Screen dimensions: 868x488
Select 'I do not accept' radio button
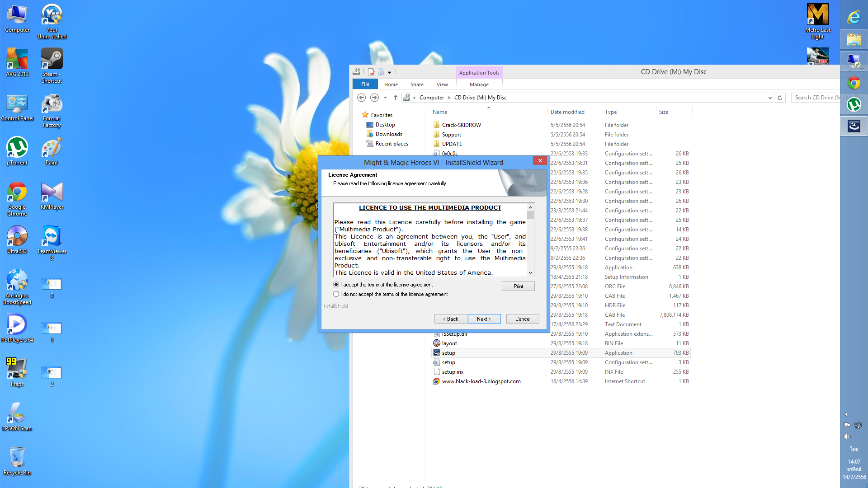coord(336,294)
